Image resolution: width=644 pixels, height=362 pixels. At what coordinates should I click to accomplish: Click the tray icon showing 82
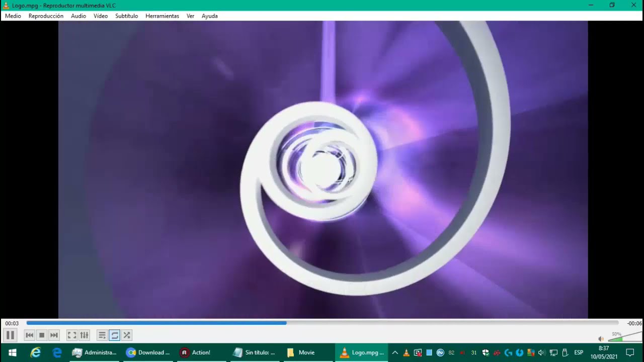pos(451,352)
